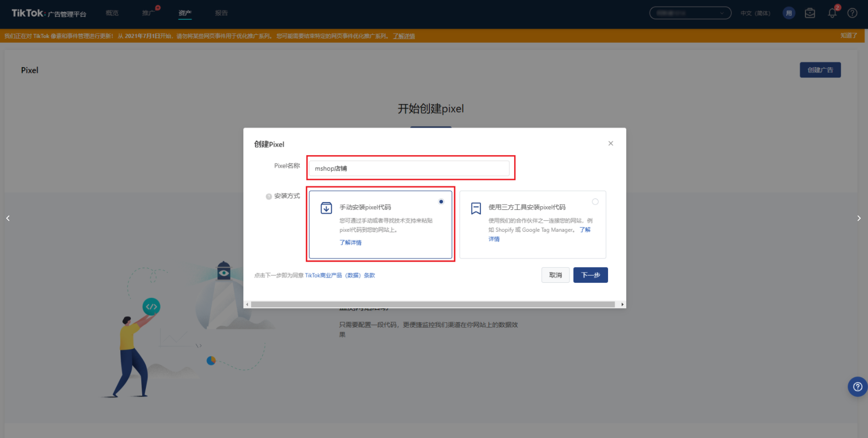The height and width of the screenshot is (438, 868).
Task: Open the notification bell in the header
Action: 832,14
